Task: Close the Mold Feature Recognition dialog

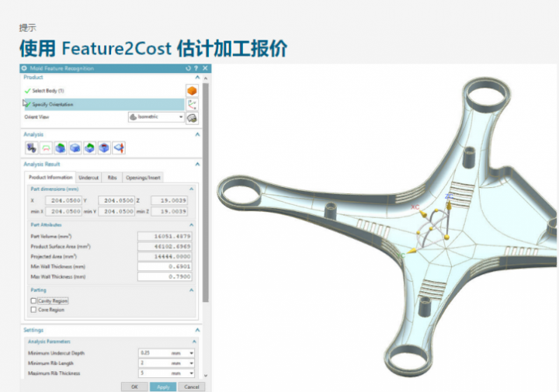Action: 205,68
